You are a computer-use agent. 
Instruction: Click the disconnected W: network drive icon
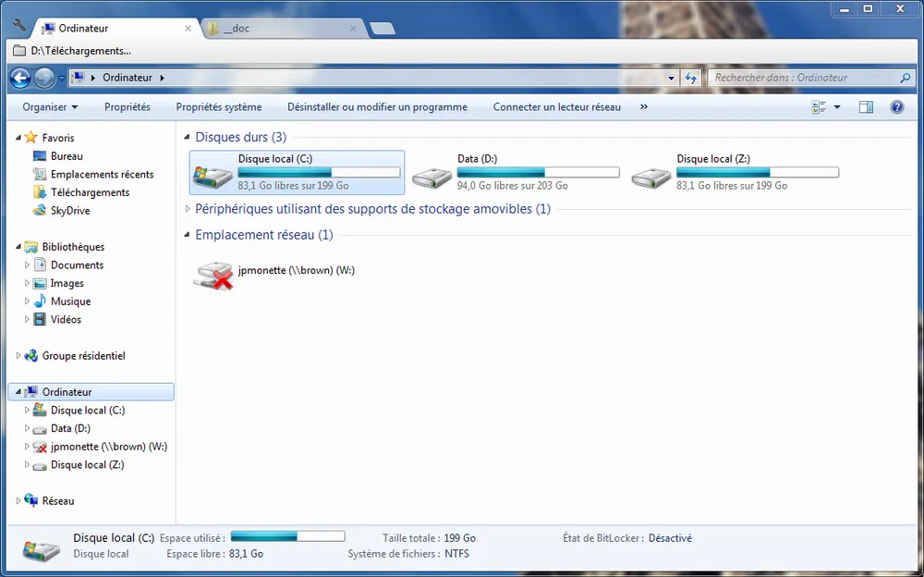tap(213, 276)
